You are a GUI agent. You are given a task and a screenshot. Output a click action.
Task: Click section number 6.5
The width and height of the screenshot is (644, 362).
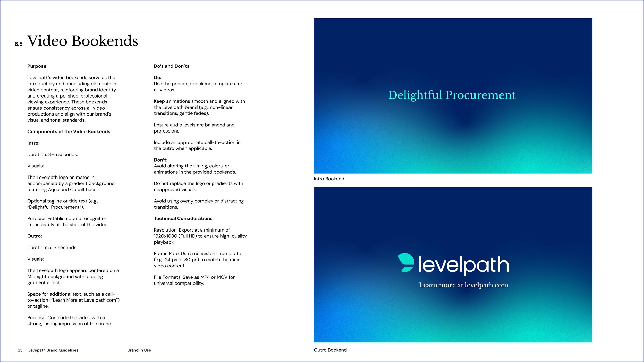point(19,44)
